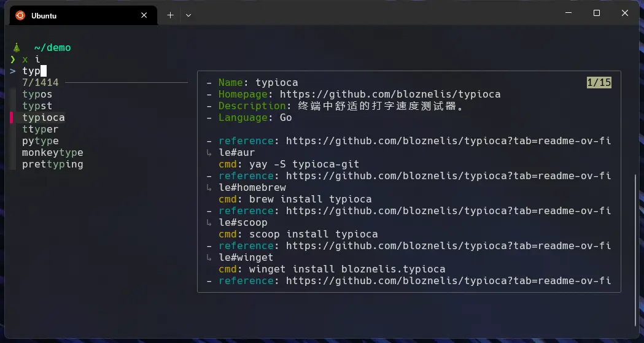
Task: Select the Ubuntu tab
Action: (83, 15)
